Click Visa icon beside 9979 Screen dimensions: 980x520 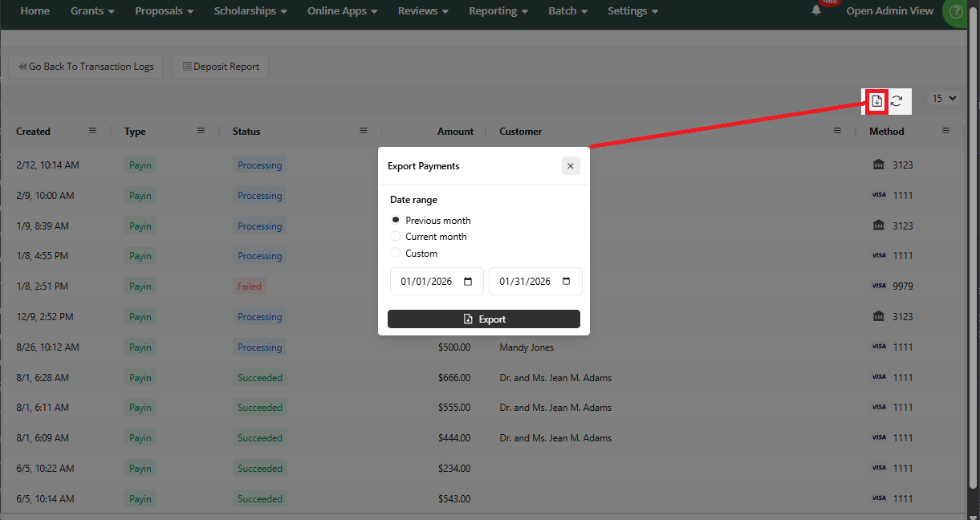pos(878,286)
